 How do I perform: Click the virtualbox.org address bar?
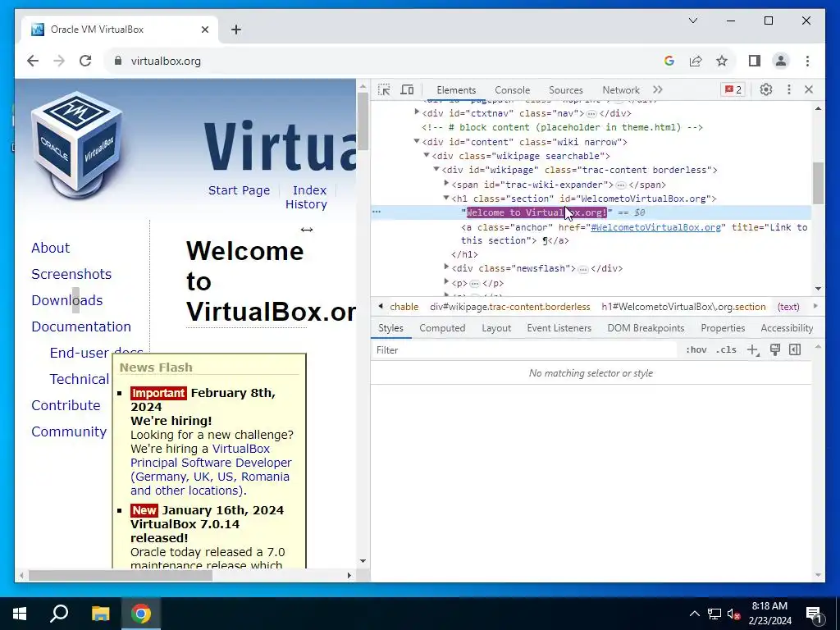click(x=166, y=61)
